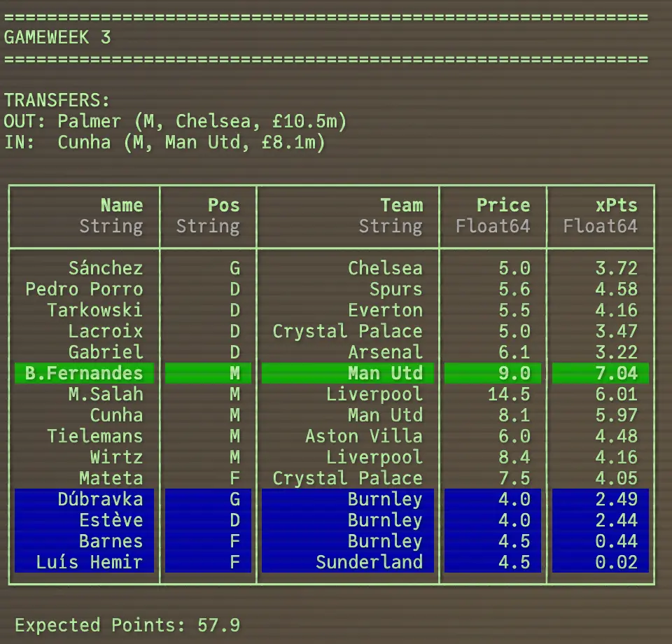Click the Spurs team cell

[x=396, y=289]
